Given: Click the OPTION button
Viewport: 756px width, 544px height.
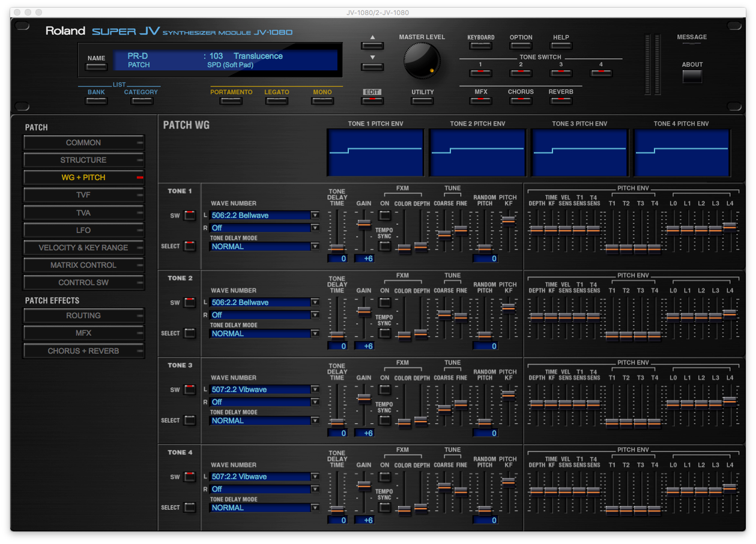Looking at the screenshot, I should click(x=521, y=46).
